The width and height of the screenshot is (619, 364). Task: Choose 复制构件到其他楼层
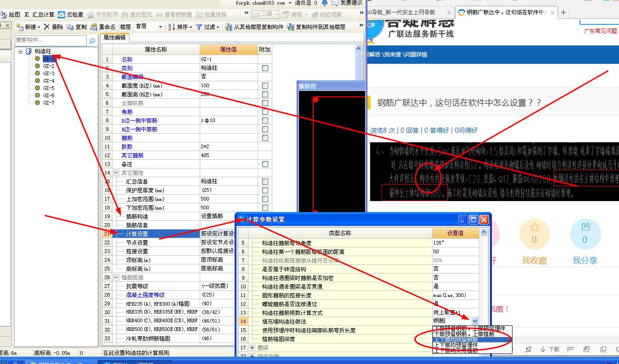click(316, 27)
